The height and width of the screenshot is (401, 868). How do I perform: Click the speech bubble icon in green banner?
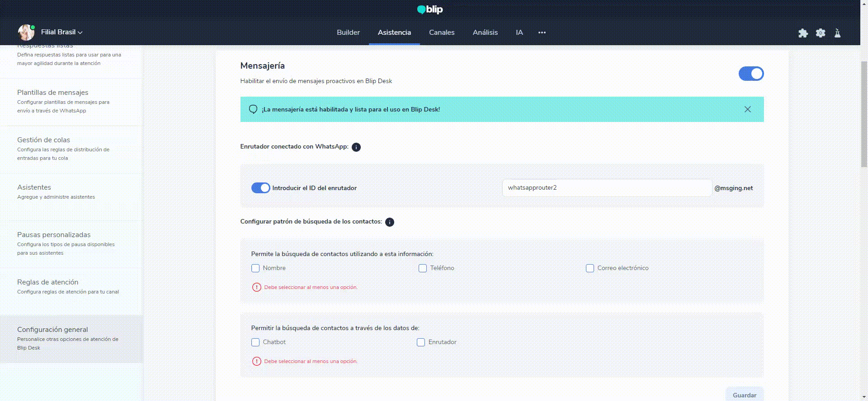(x=253, y=109)
